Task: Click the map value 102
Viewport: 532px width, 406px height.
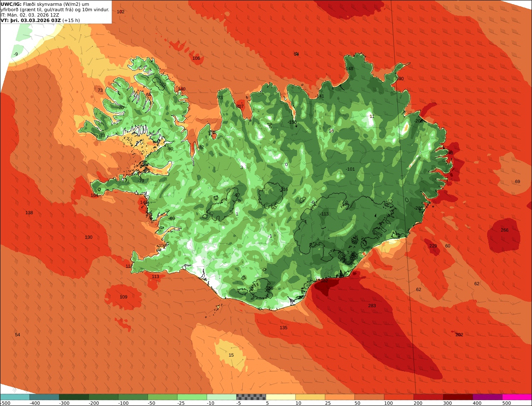Action: (121, 12)
